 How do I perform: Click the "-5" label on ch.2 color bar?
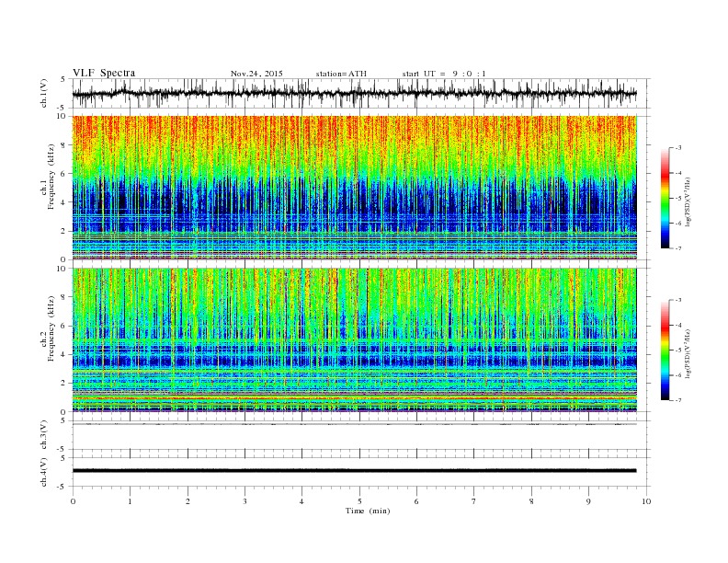[678, 350]
